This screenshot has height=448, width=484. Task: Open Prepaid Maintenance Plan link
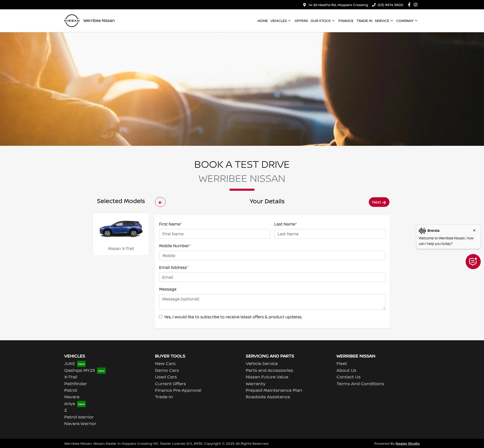pyautogui.click(x=274, y=390)
